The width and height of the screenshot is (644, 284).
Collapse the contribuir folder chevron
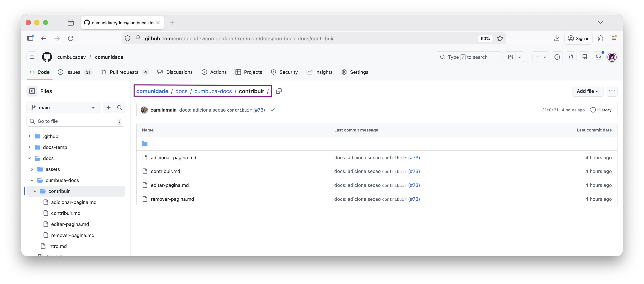35,191
